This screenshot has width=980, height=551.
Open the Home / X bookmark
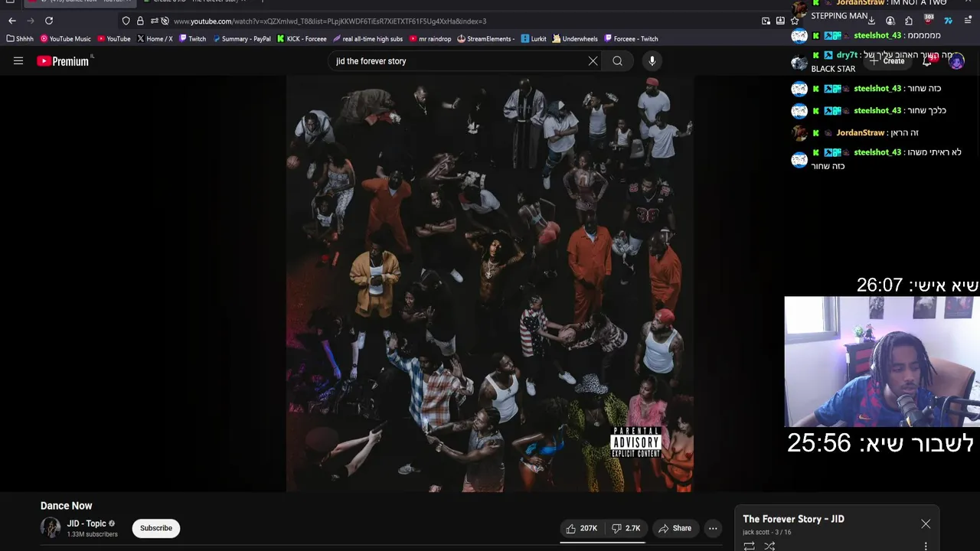[x=155, y=39]
